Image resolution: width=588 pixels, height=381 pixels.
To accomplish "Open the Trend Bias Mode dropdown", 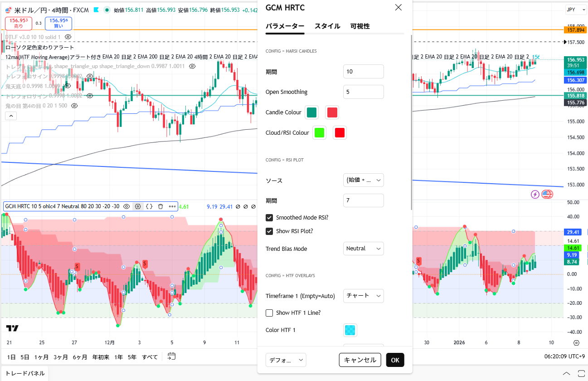I will (x=363, y=249).
